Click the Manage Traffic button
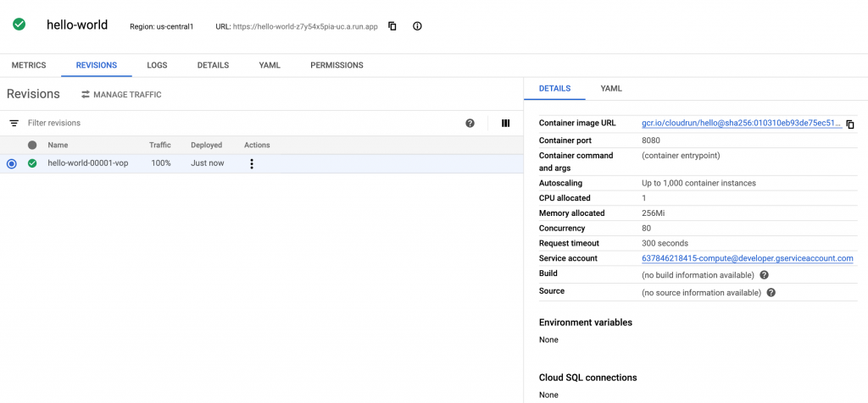Screen dimensions: 868x403 tap(121, 95)
